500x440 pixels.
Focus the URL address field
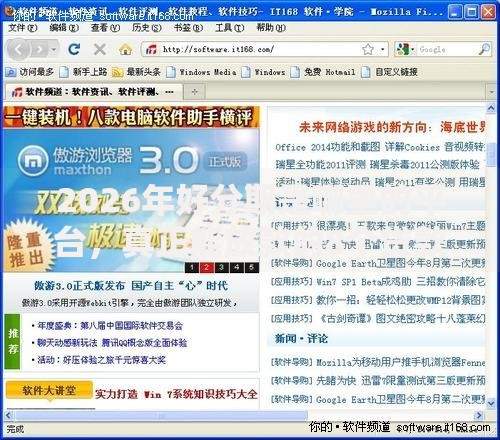click(260, 50)
